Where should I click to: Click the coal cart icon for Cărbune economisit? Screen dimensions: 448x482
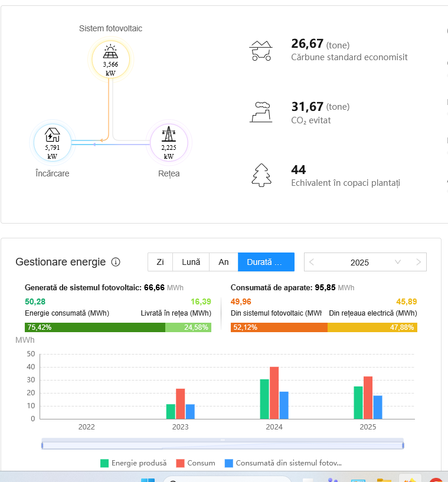click(260, 51)
